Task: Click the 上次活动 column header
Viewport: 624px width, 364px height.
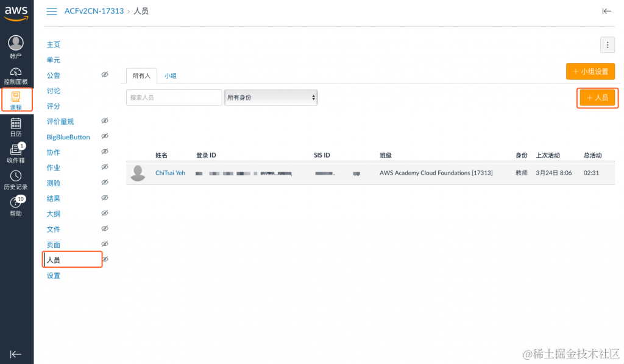Action: (x=548, y=155)
